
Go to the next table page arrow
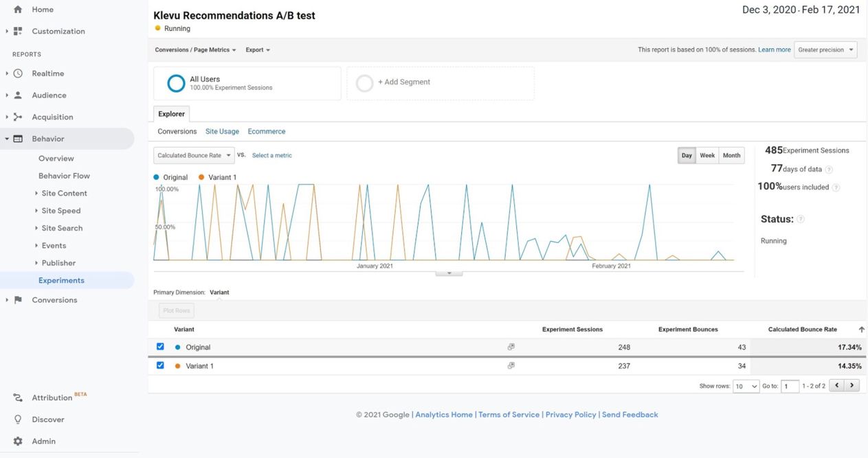[852, 385]
